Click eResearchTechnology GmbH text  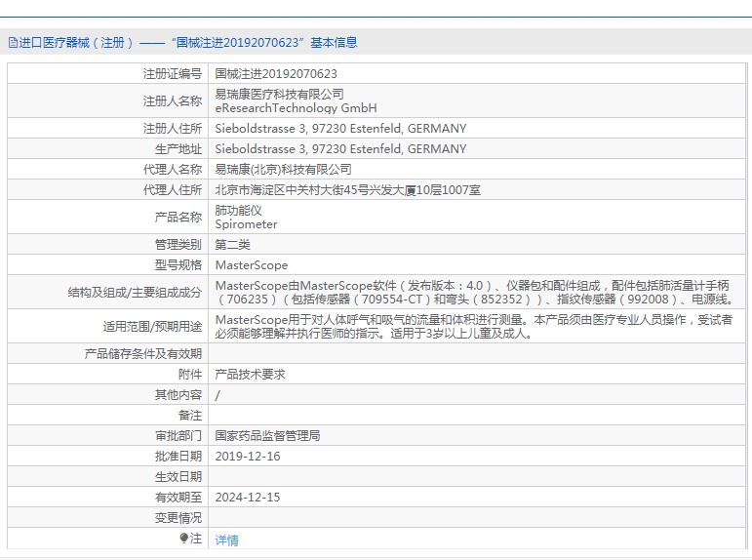pos(296,108)
